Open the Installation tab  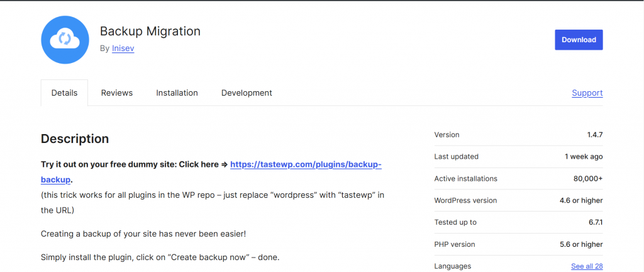coord(177,93)
